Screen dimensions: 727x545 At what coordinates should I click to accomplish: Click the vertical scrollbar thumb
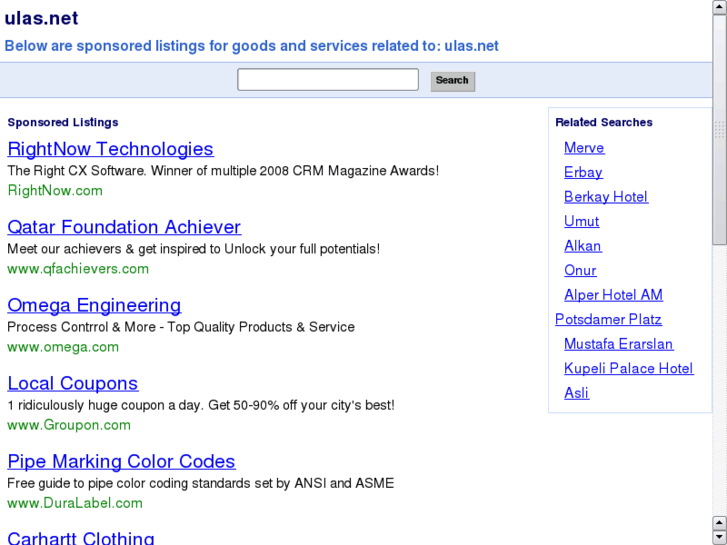pos(720,129)
